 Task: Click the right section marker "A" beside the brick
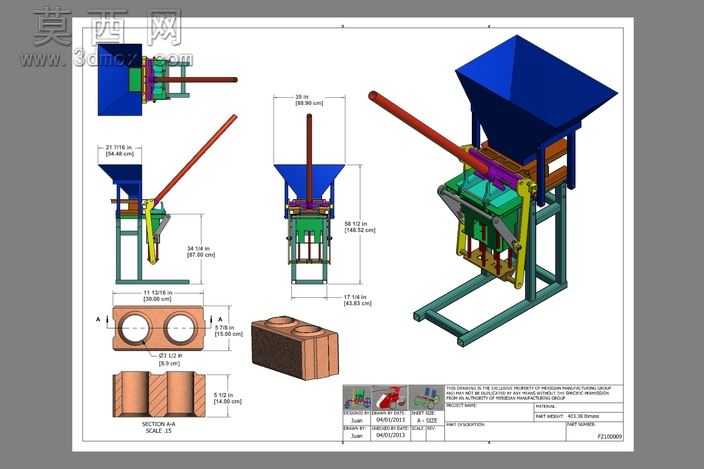coord(220,319)
